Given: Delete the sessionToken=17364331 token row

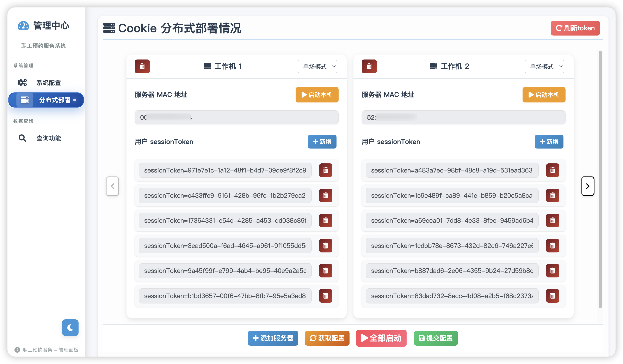Looking at the screenshot, I should click(326, 220).
